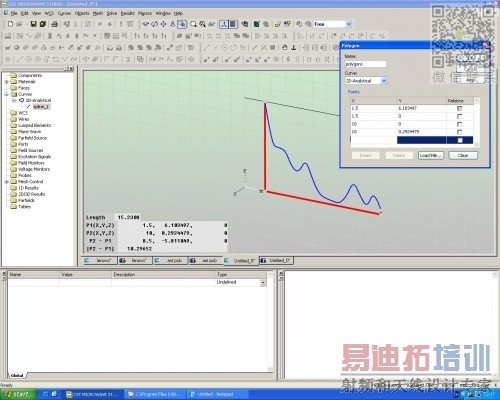Select the Rotate view tool
500x400 pixels.
coord(154,24)
